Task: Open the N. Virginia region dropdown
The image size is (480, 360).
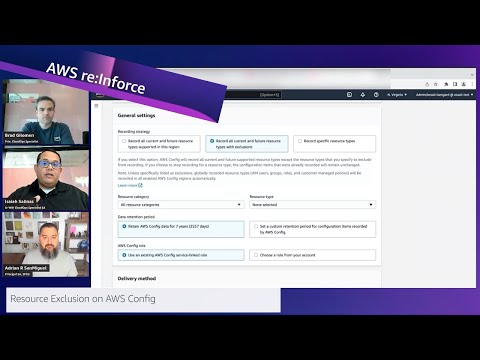Action: coord(397,95)
